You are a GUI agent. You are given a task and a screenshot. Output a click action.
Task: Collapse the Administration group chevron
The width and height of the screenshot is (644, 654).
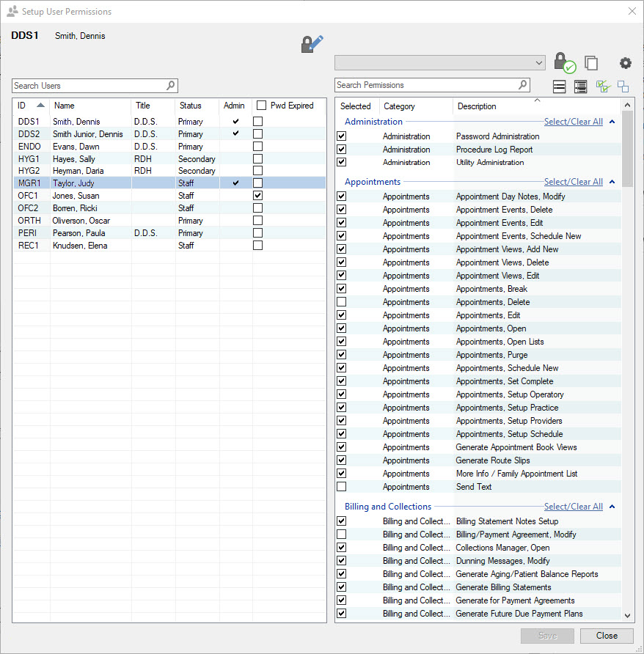pyautogui.click(x=612, y=122)
